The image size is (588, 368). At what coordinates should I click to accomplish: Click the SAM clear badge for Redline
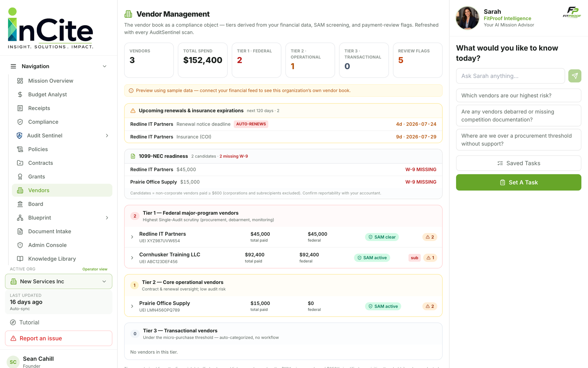(382, 237)
